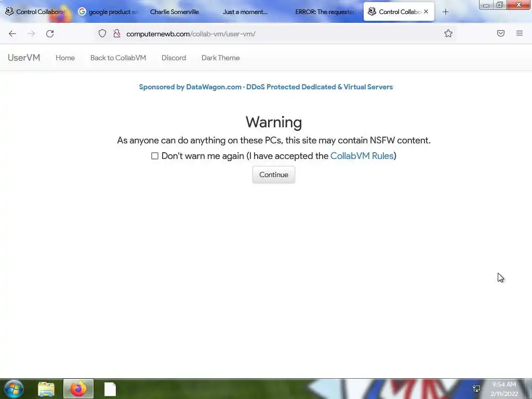
Task: Go back to the previous page
Action: (12, 34)
